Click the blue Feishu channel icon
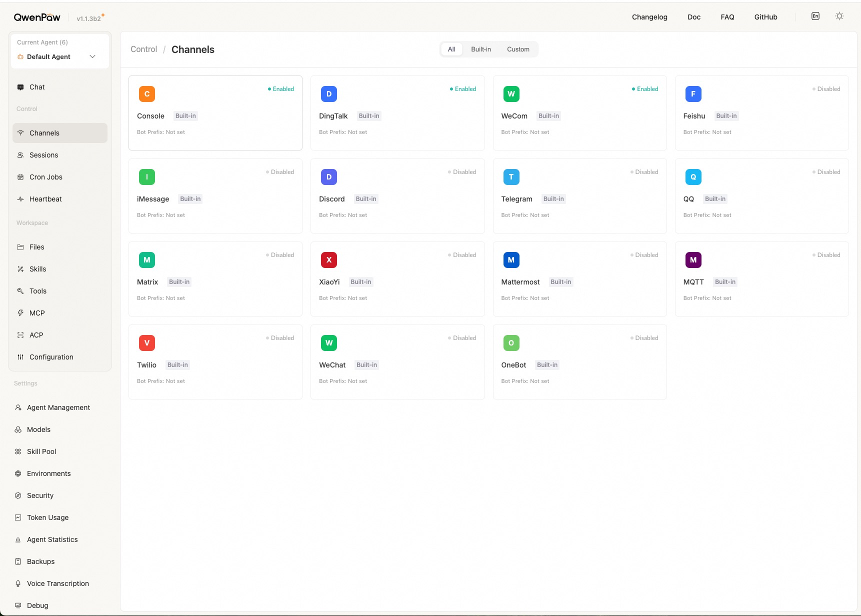This screenshot has width=861, height=616. (693, 94)
